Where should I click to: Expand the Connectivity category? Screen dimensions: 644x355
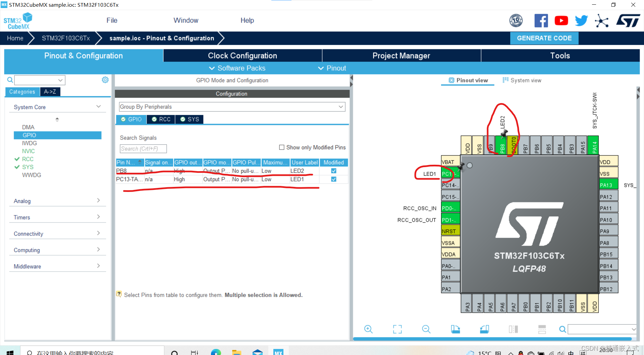click(x=57, y=234)
